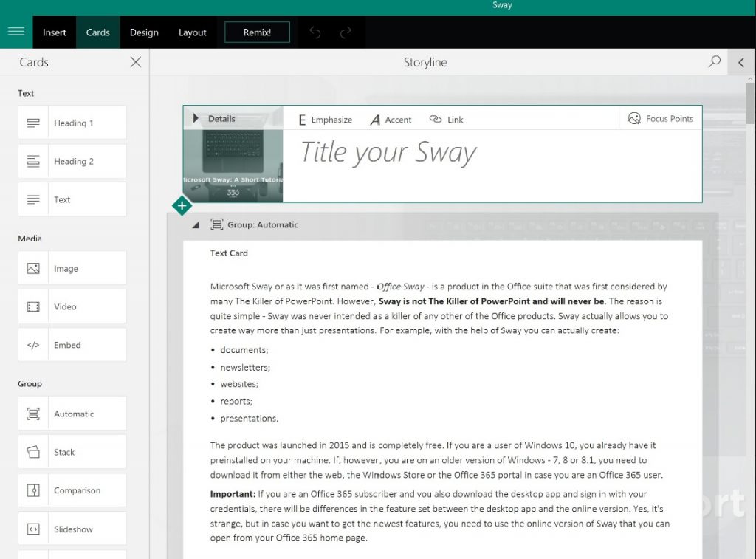This screenshot has height=559, width=756.
Task: Collapse the Storyline with the chevron
Action: pos(741,62)
